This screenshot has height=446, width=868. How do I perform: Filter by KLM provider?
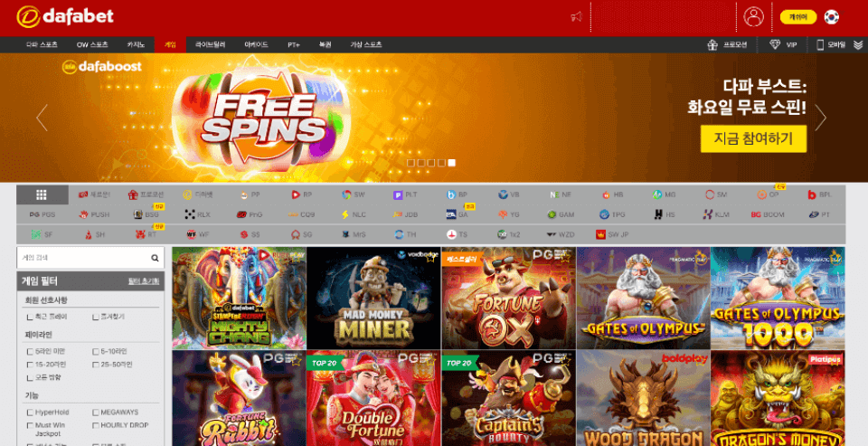pos(716,214)
